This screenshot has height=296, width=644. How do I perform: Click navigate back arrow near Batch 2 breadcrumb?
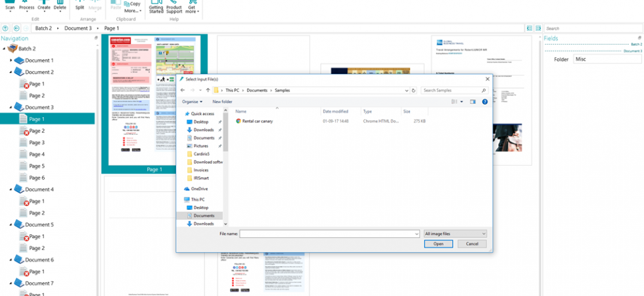[16, 28]
